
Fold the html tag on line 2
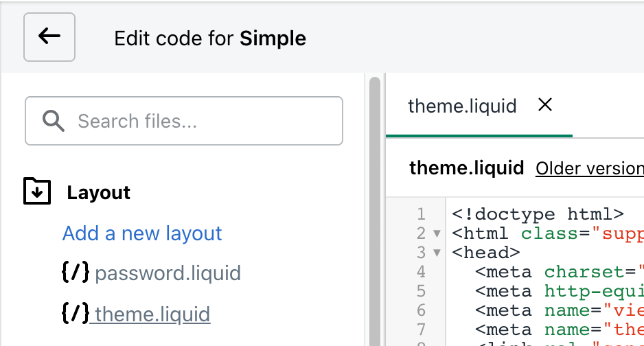point(437,233)
